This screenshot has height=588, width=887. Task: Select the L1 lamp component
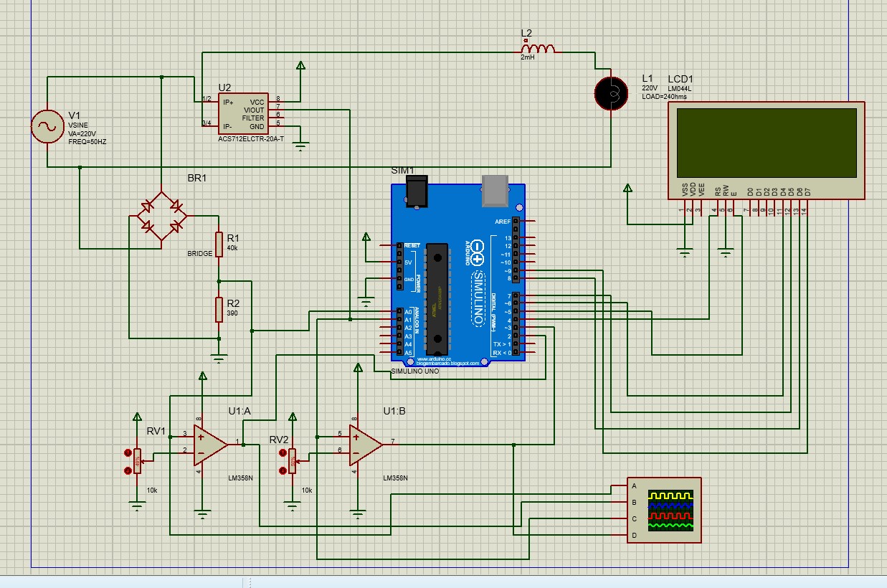[x=611, y=92]
